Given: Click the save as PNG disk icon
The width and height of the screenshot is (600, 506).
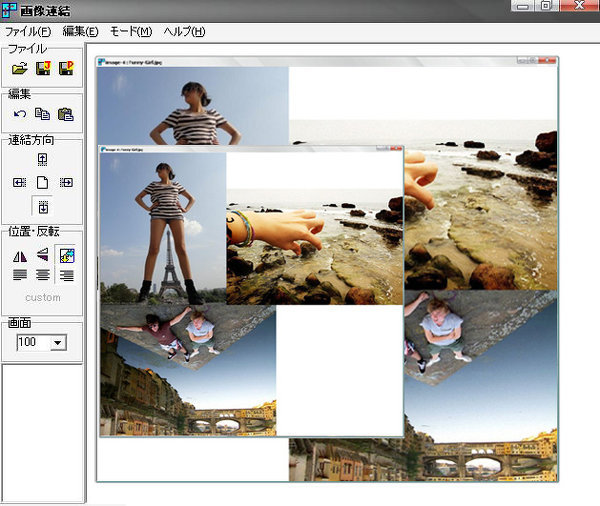Looking at the screenshot, I should point(66,69).
